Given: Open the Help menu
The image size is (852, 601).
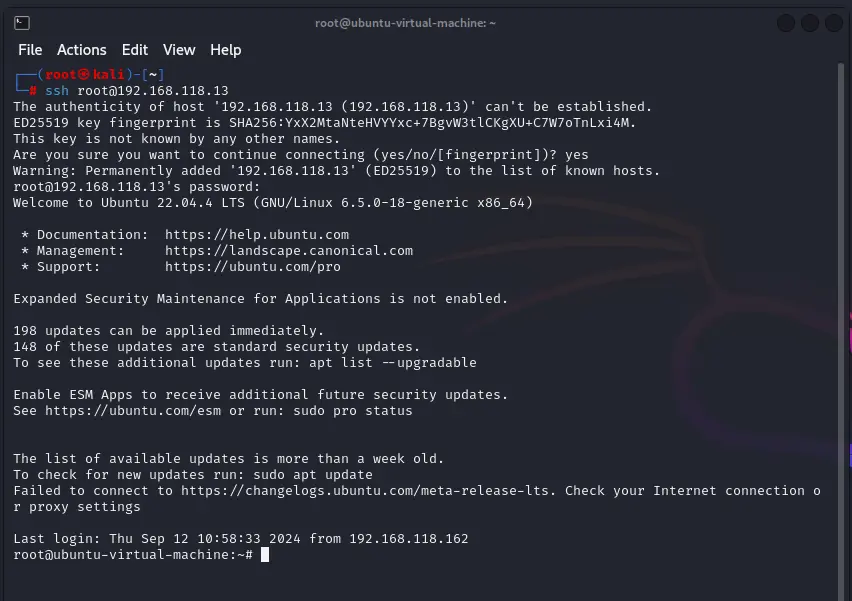Looking at the screenshot, I should [x=225, y=50].
